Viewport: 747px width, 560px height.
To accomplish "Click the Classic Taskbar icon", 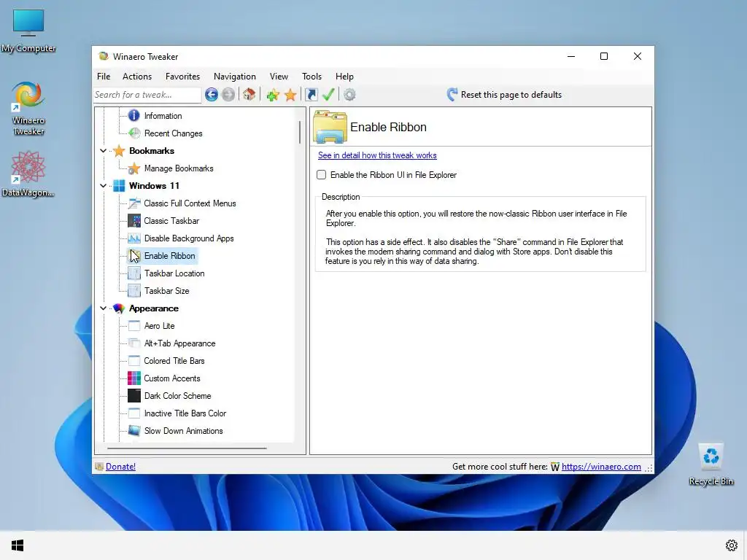I will 134,221.
